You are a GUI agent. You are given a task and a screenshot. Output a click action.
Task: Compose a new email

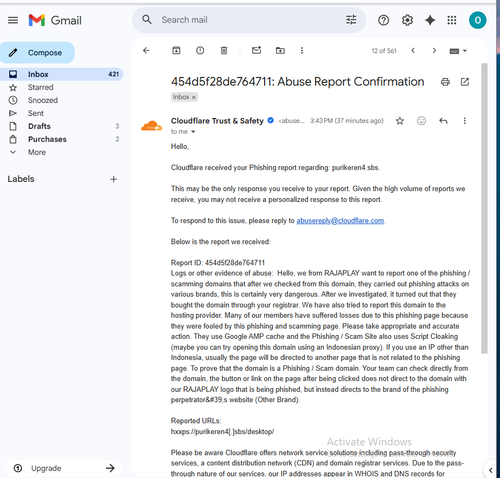[37, 53]
